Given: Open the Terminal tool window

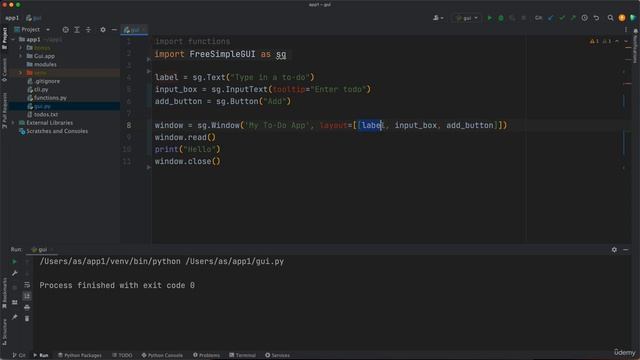Looking at the screenshot, I should (242, 355).
